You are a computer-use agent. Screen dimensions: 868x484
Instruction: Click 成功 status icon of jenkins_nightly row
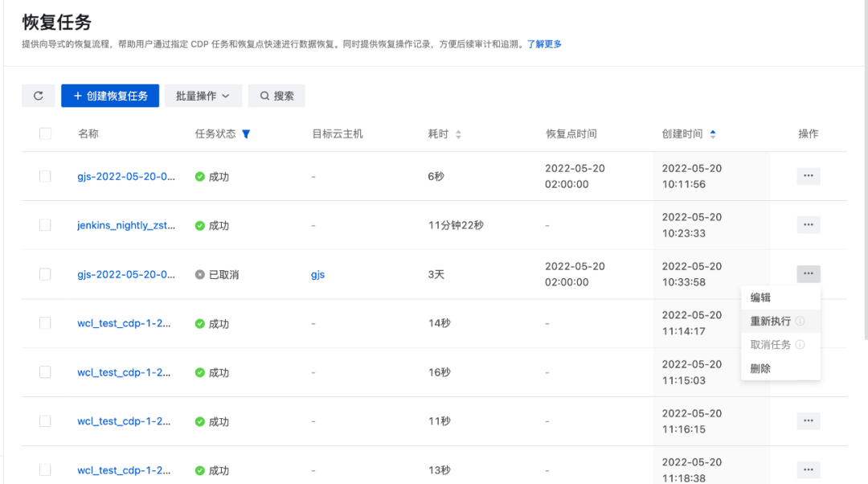[x=200, y=225]
